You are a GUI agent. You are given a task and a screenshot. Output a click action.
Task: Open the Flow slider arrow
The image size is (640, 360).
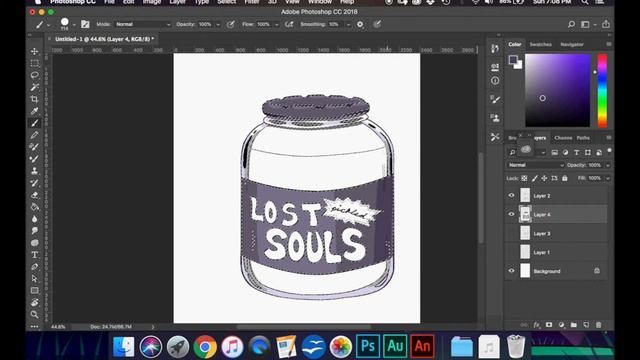(x=276, y=25)
